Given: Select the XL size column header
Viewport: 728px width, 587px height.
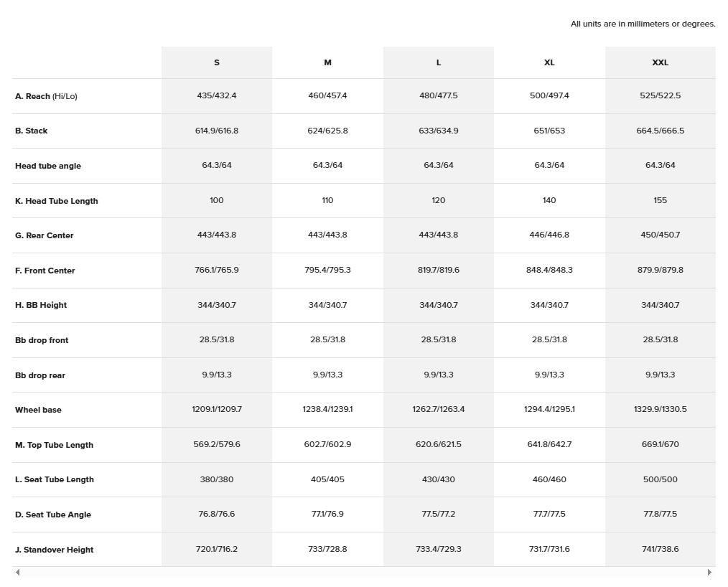Looking at the screenshot, I should 549,62.
